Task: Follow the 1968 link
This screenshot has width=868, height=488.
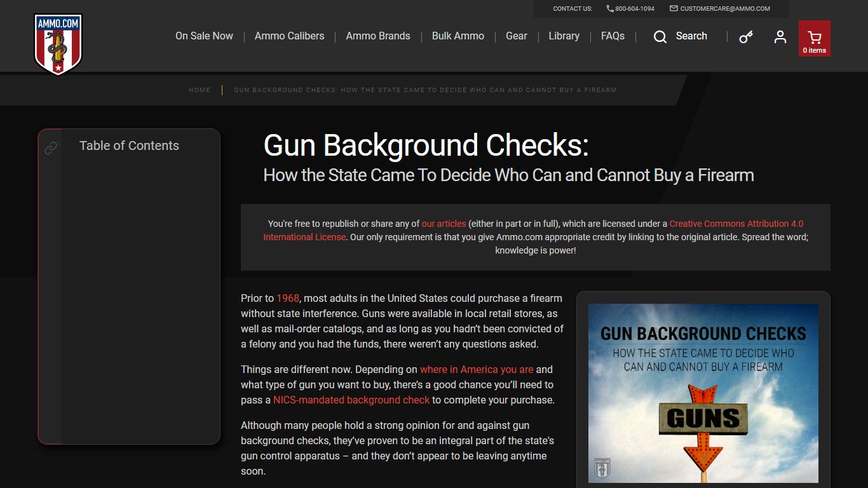Action: [288, 298]
